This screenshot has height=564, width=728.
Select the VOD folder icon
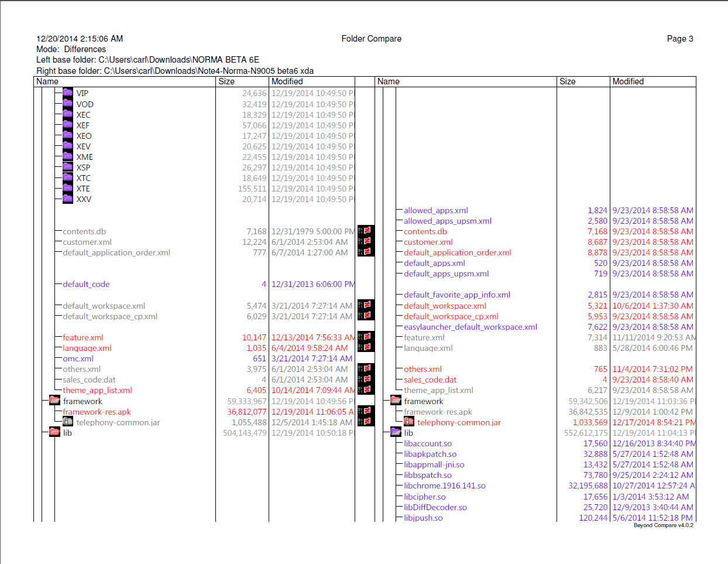click(68, 104)
